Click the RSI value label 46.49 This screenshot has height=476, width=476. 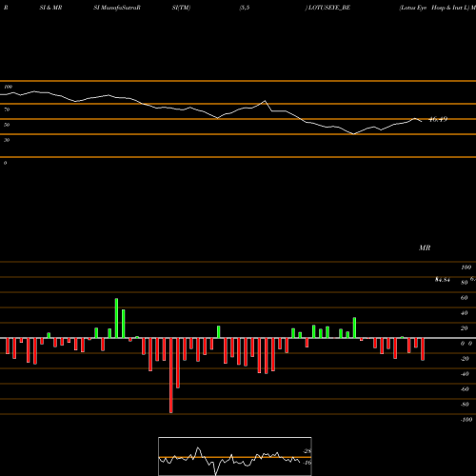[438, 119]
